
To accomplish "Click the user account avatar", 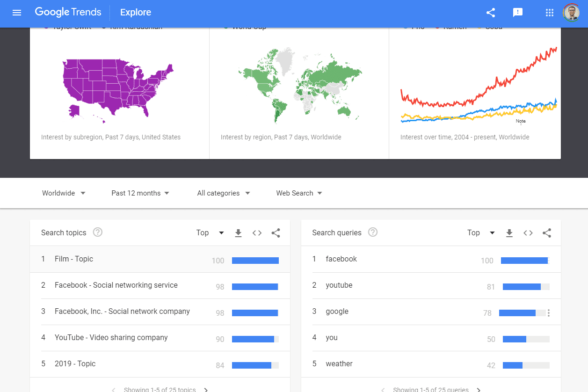I will click(x=571, y=13).
